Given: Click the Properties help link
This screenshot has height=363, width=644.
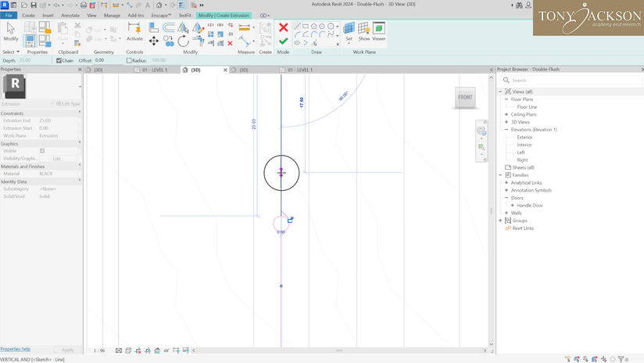Looking at the screenshot, I should [x=15, y=349].
